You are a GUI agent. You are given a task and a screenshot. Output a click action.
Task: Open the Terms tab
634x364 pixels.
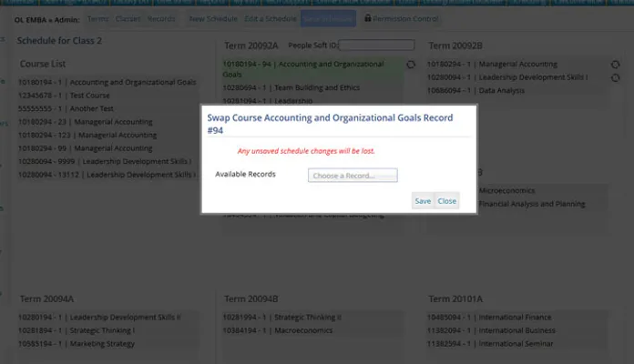pos(98,18)
